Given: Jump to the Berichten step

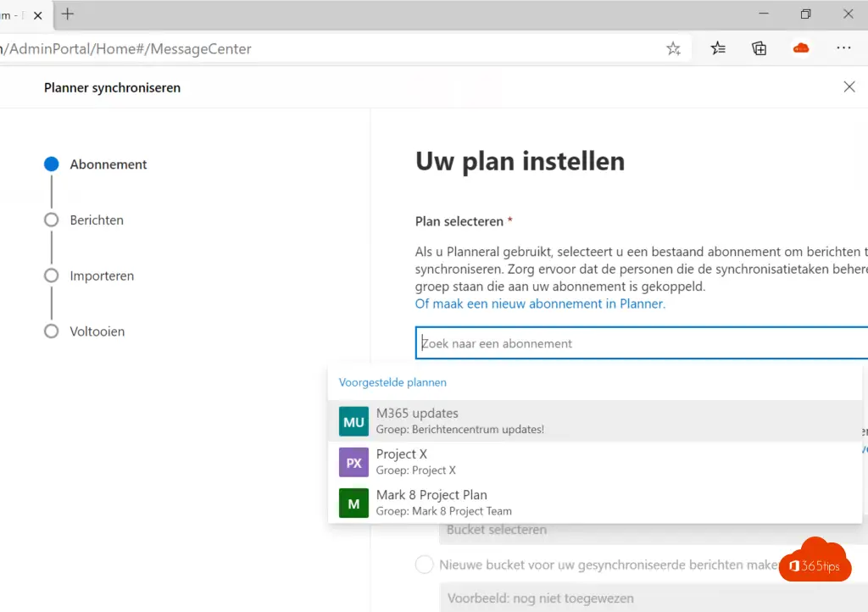Looking at the screenshot, I should point(97,220).
